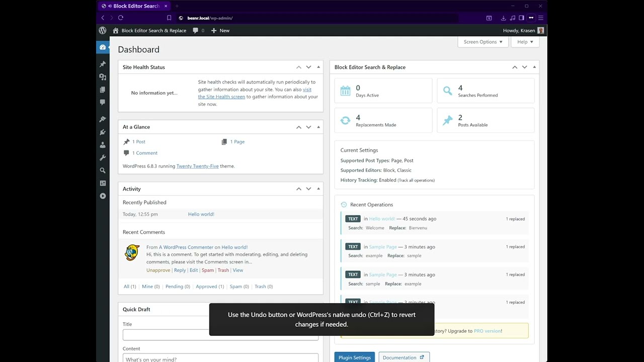Open Pages sidebar icon
This screenshot has width=644, height=362.
point(103,89)
